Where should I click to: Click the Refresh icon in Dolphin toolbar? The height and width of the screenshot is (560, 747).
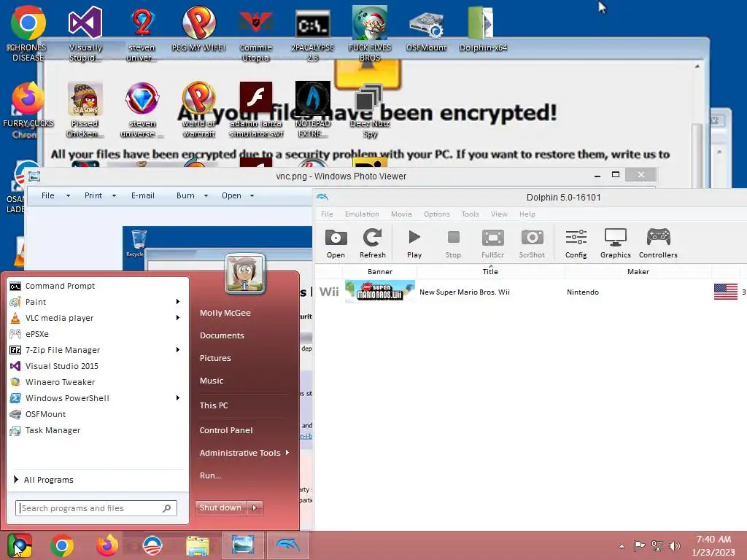(x=373, y=244)
